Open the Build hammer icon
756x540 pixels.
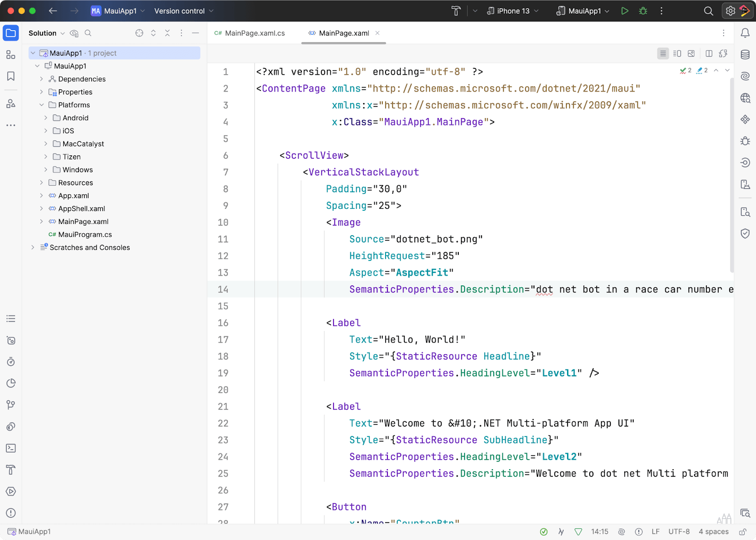[456, 11]
